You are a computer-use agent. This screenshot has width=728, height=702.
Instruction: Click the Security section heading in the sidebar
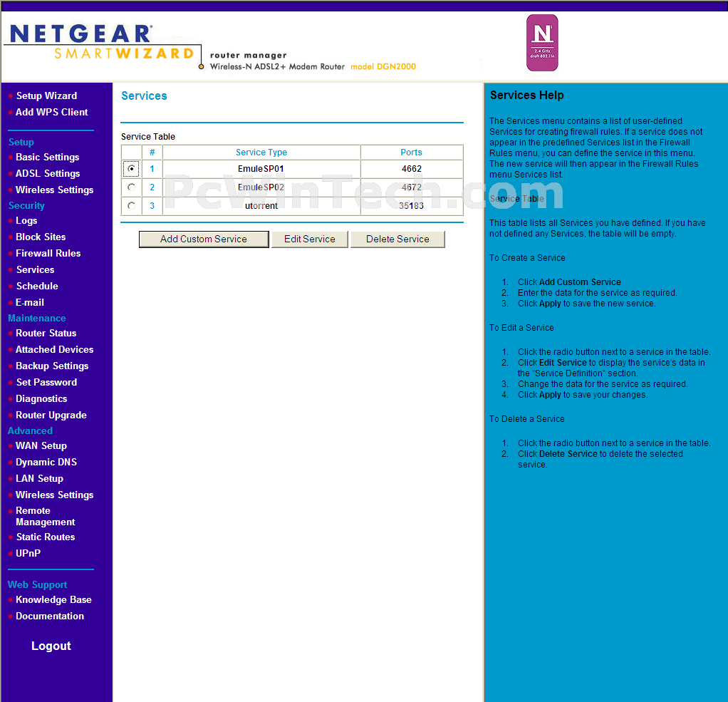(26, 205)
